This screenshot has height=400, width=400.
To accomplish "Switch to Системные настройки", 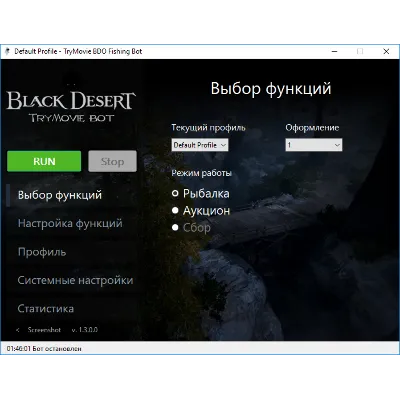I will point(75,280).
